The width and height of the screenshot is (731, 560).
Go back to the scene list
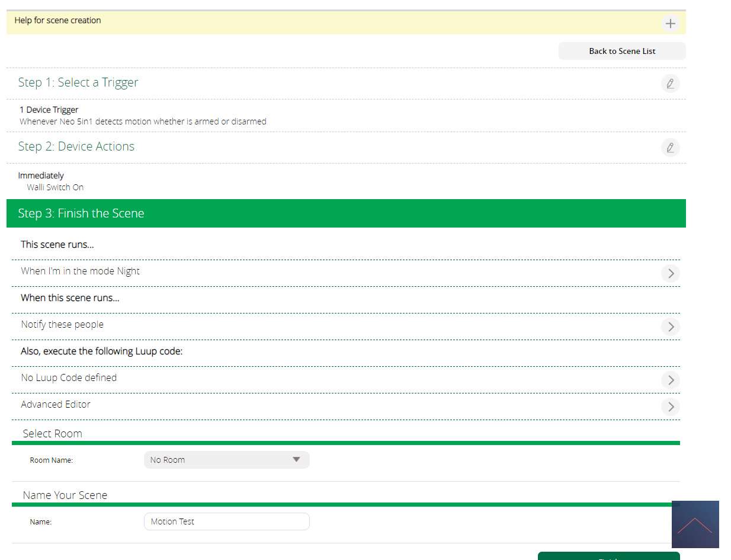pyautogui.click(x=622, y=51)
